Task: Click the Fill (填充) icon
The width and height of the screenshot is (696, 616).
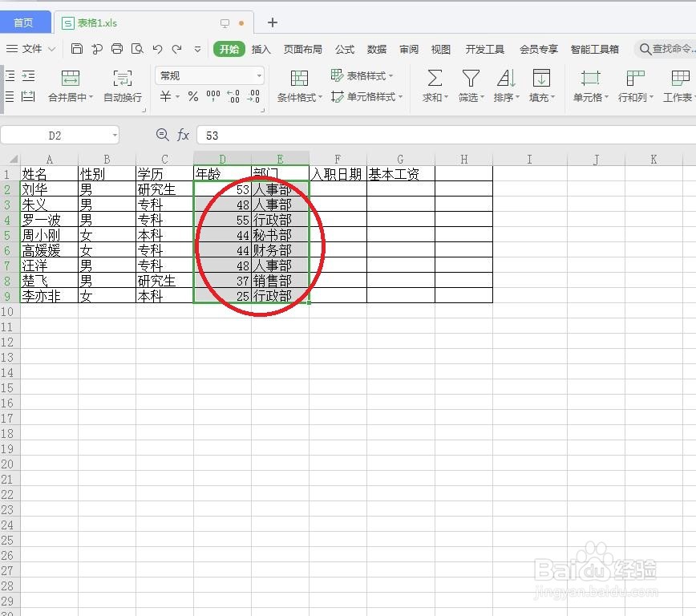Action: 541,78
